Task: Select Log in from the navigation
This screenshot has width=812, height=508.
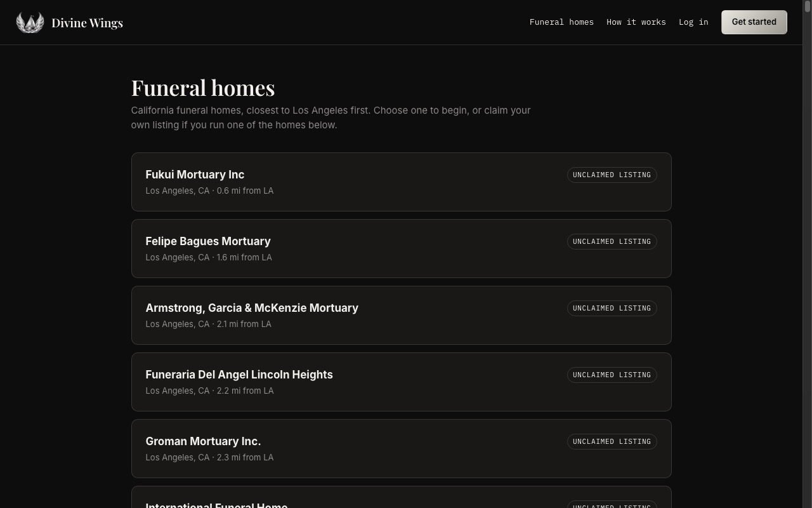Action: 693,22
